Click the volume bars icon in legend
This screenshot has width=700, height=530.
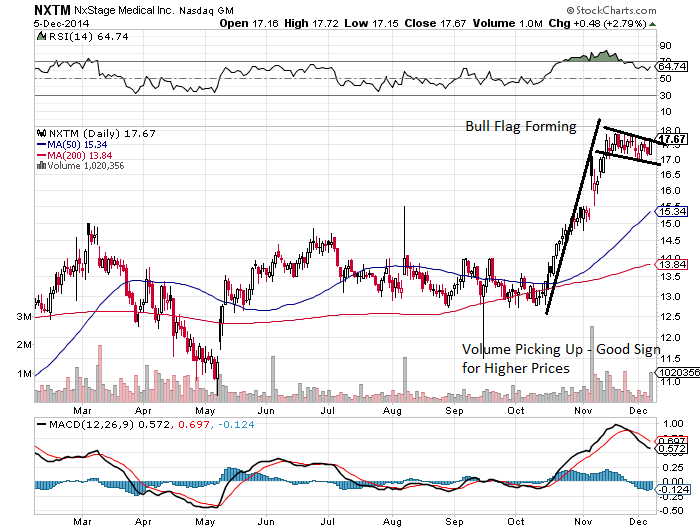click(x=42, y=166)
